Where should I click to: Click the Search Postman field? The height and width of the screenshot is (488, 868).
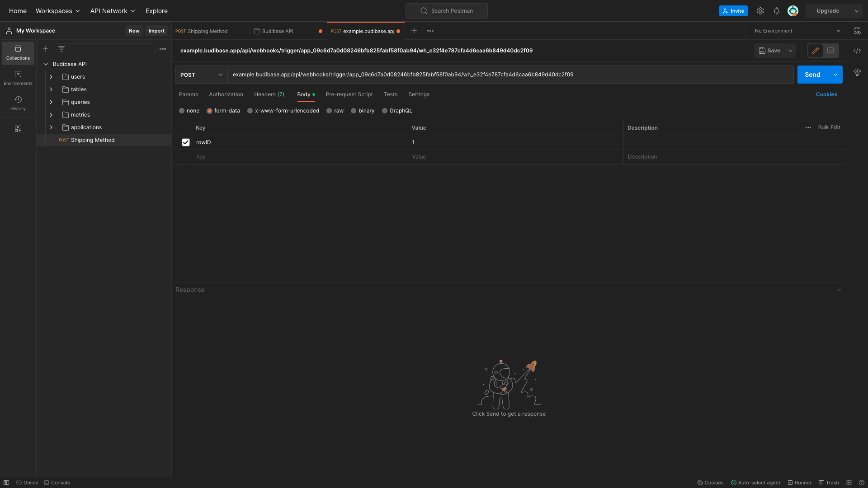coord(447,11)
